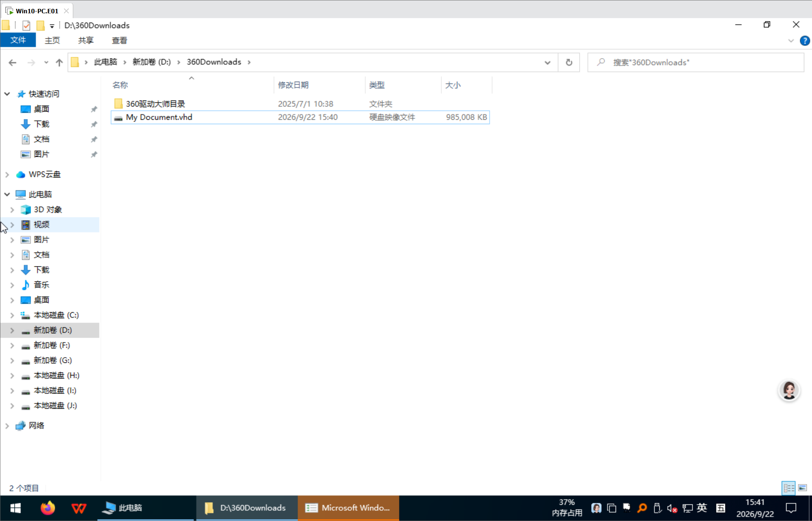
Task: Collapse the 此电脑 tree node
Action: (x=7, y=194)
